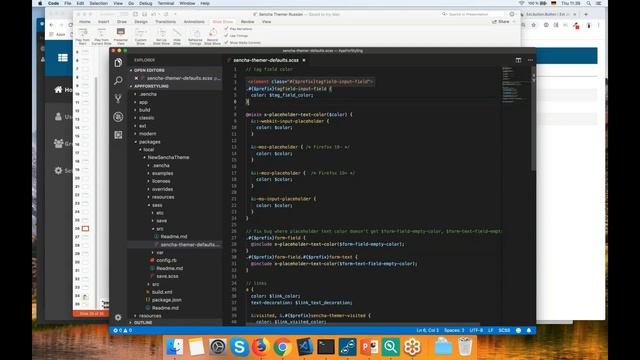Open Terminal from the Dock
The height and width of the screenshot is (360, 640).
[x=326, y=347]
